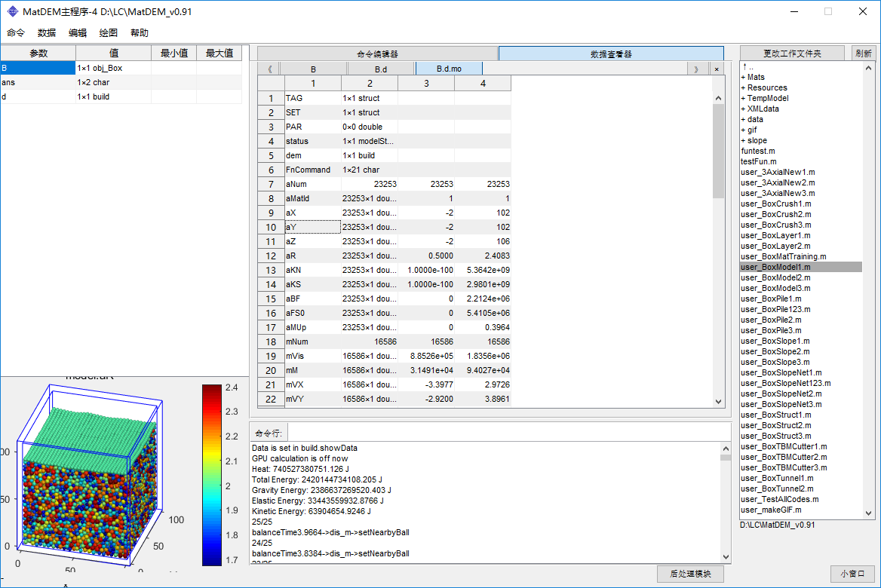The height and width of the screenshot is (588, 881).
Task: Select user_BoxSlope1.m in file list
Action: (x=775, y=341)
